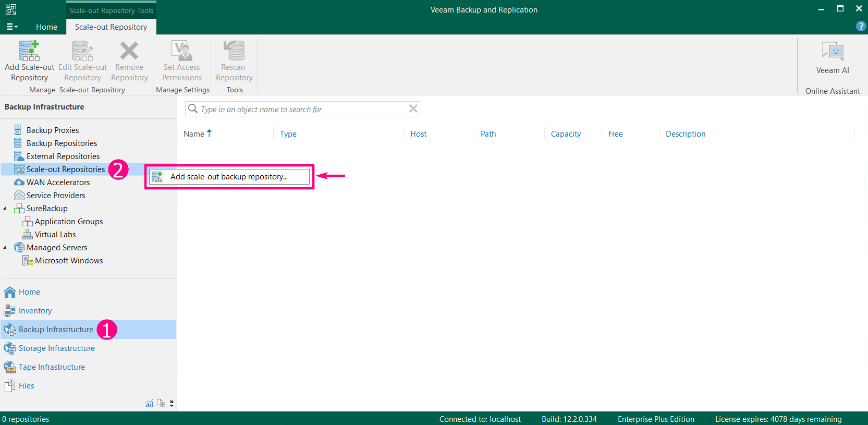This screenshot has height=425, width=868.
Task: Click the Home house icon
Action: pos(10,292)
